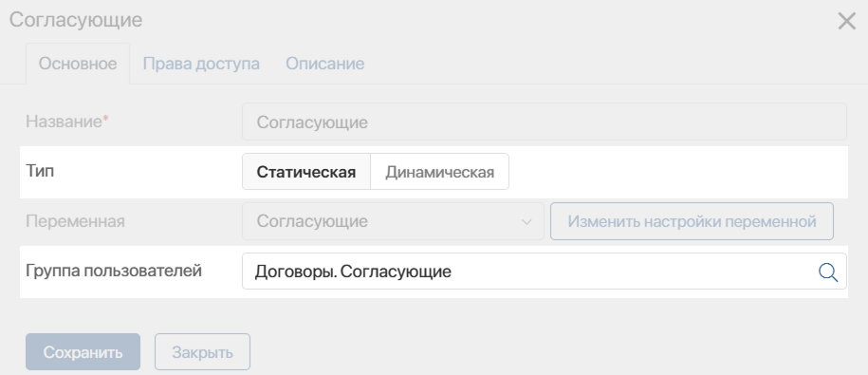Image resolution: width=868 pixels, height=375 pixels.
Task: Click the Закрыть button
Action: (x=202, y=351)
